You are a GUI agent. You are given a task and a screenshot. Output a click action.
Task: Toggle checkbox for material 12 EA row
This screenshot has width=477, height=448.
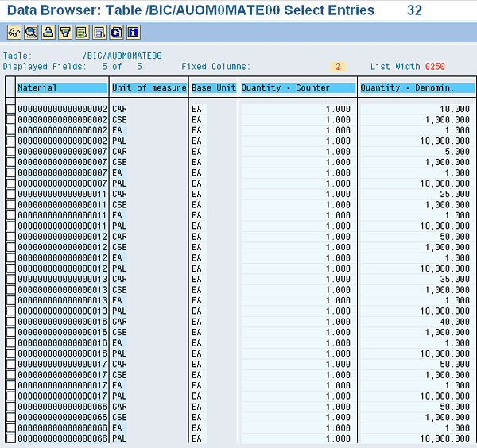click(x=10, y=258)
